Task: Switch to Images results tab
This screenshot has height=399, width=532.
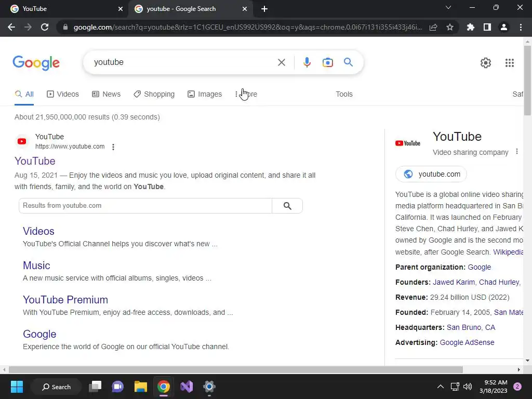Action: 205,94
